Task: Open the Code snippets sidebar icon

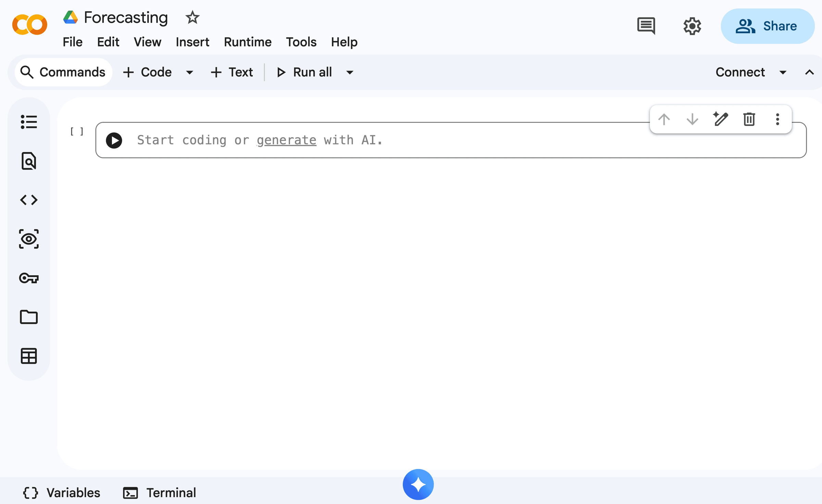Action: (x=29, y=200)
